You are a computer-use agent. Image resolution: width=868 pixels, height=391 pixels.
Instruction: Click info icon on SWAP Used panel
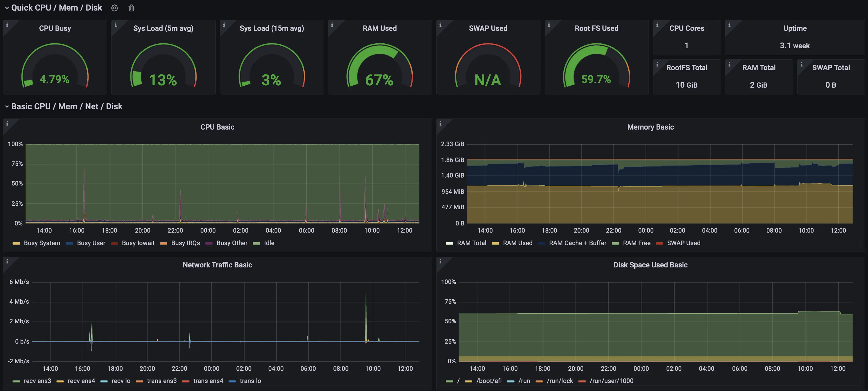pyautogui.click(x=440, y=25)
